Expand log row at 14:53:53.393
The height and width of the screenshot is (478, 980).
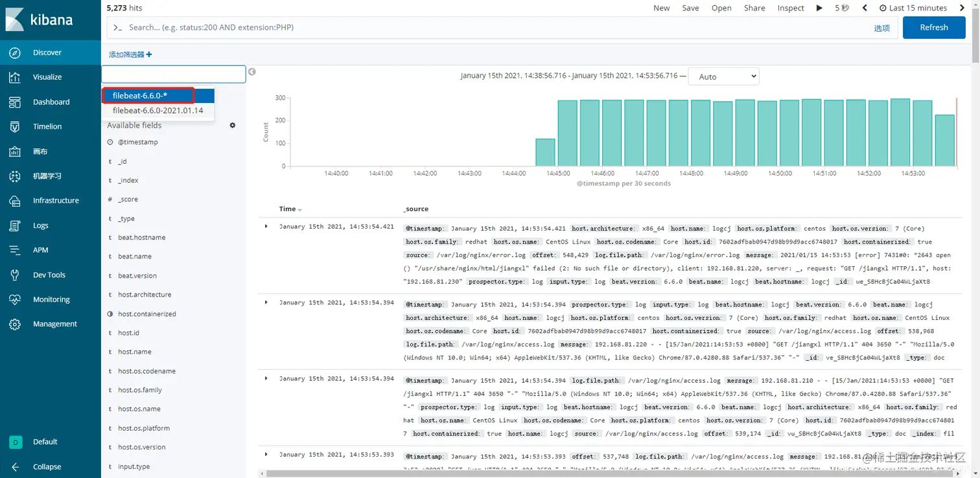point(266,454)
